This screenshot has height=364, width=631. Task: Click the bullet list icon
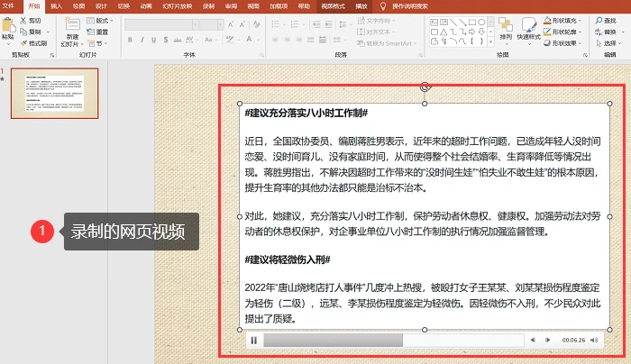coord(275,24)
